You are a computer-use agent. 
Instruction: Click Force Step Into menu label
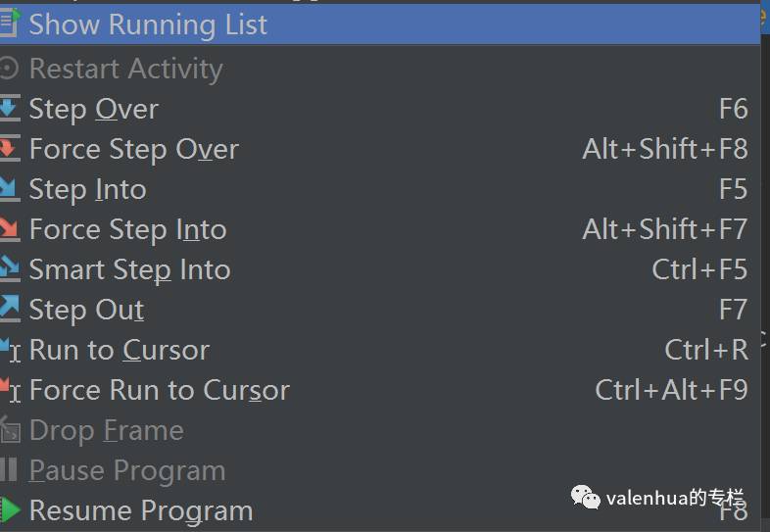[128, 229]
